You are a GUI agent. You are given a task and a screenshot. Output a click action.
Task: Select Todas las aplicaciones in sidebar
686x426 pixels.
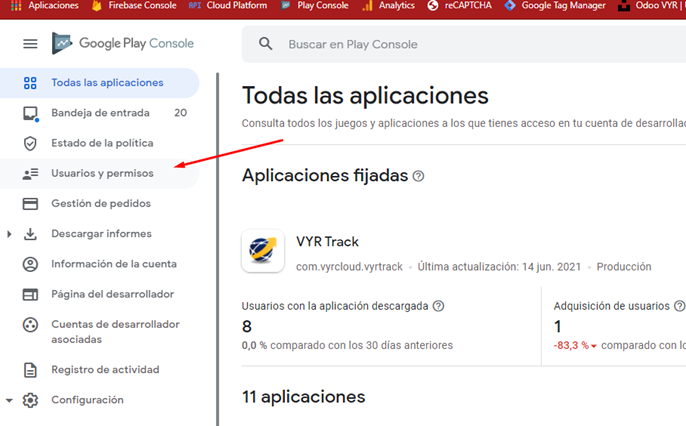(107, 83)
